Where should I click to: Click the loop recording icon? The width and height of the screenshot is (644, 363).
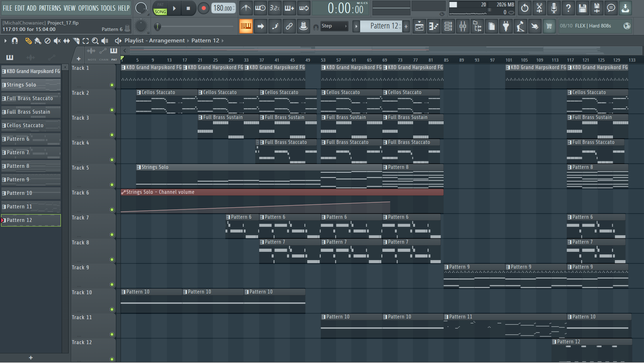(x=304, y=8)
